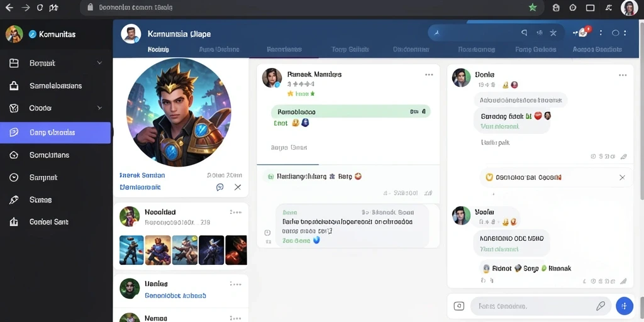Viewport: 644px width, 322px height.
Task: Switch to the Fannrienes header tab
Action: pyautogui.click(x=284, y=49)
